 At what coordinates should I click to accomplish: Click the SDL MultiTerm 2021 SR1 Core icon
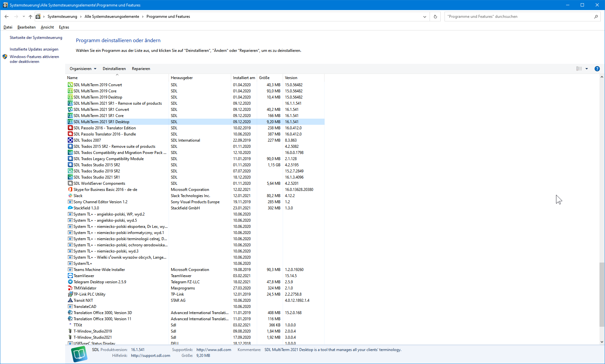pyautogui.click(x=70, y=116)
